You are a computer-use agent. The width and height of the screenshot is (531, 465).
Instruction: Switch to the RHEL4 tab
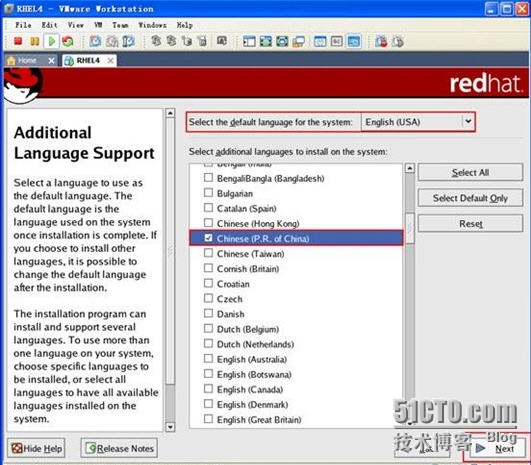tap(89, 61)
